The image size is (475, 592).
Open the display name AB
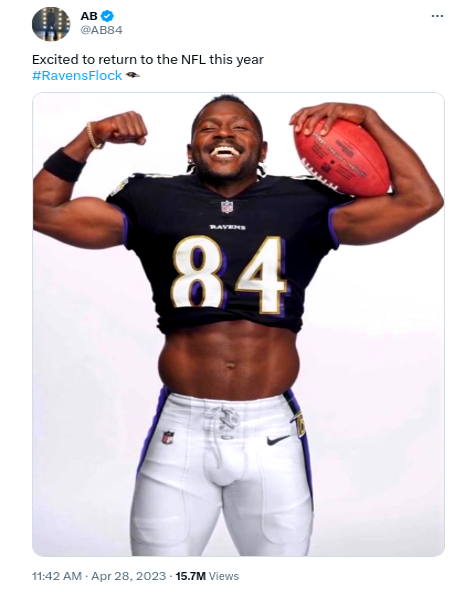pyautogui.click(x=89, y=16)
